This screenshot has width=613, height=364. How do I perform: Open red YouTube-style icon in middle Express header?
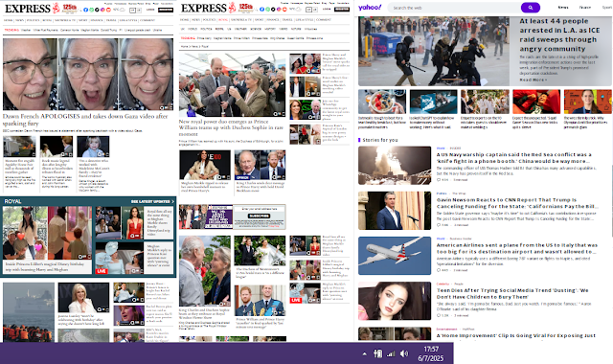[284, 10]
